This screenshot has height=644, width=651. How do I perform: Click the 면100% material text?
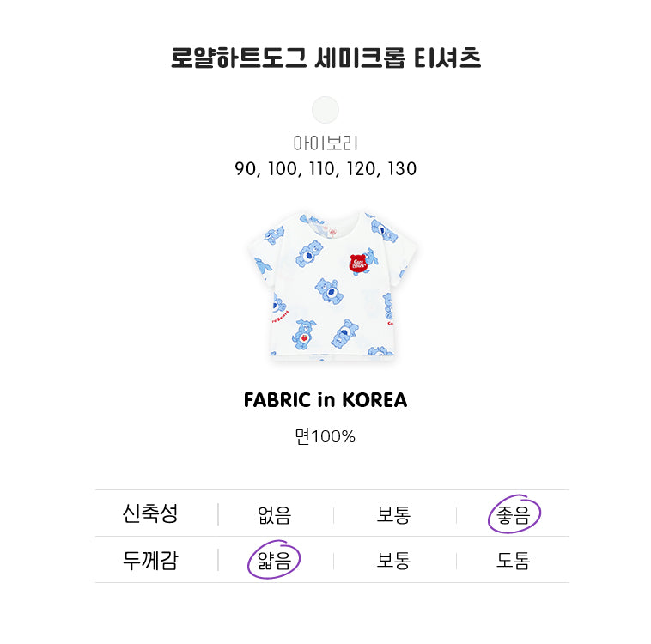click(325, 437)
